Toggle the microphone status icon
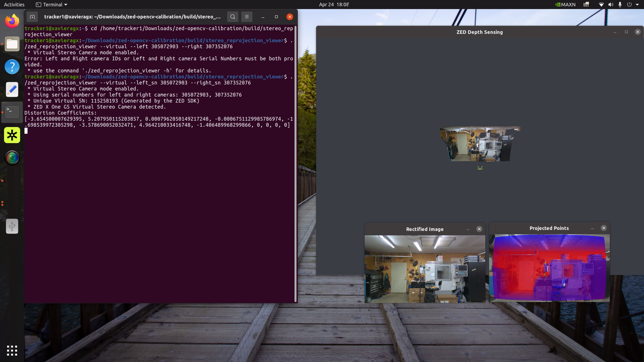Screen dimensions: 644x362 click(x=620, y=5)
